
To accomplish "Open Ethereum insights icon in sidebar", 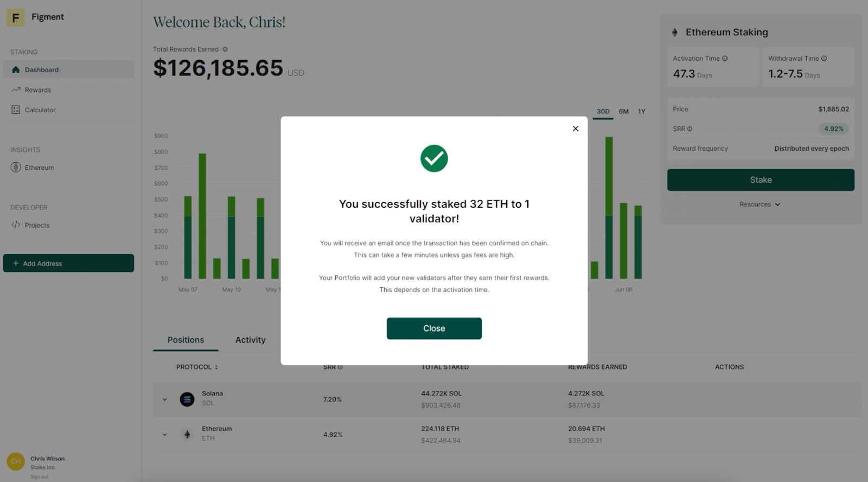I will pyautogui.click(x=16, y=168).
